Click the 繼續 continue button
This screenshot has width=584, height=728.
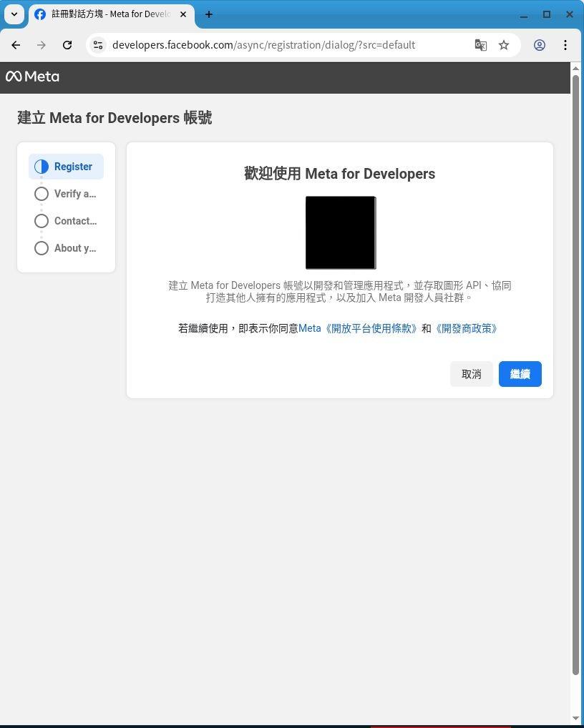[x=520, y=374]
